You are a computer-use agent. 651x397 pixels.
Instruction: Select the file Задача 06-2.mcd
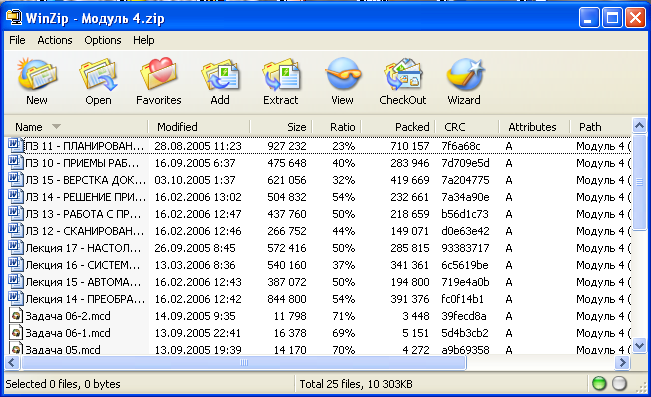click(x=68, y=316)
